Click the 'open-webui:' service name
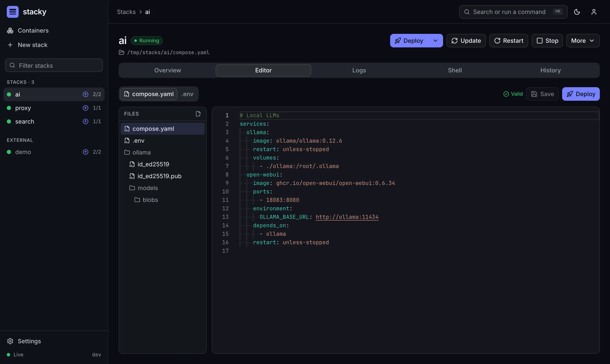 click(x=264, y=175)
